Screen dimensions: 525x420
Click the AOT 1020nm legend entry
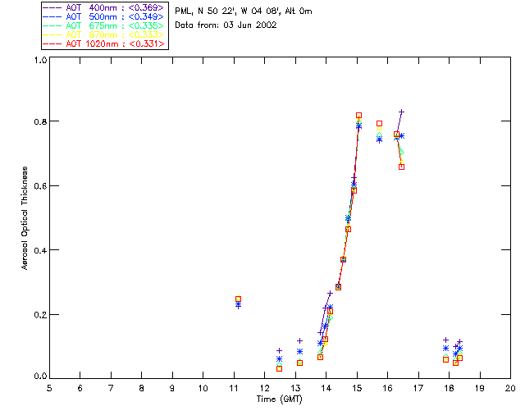coord(103,43)
